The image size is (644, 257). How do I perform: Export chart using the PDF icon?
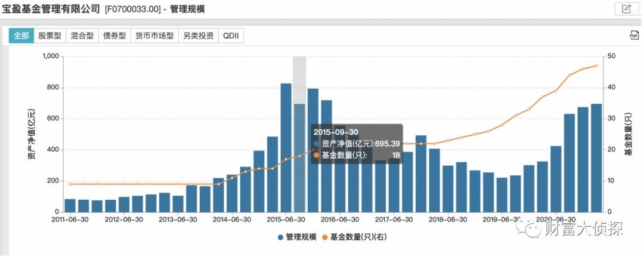(x=634, y=35)
